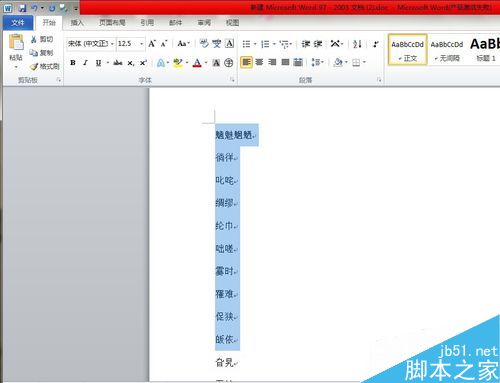Viewport: 500px width, 383px height.
Task: Switch to the References (引用) tab
Action: click(147, 23)
